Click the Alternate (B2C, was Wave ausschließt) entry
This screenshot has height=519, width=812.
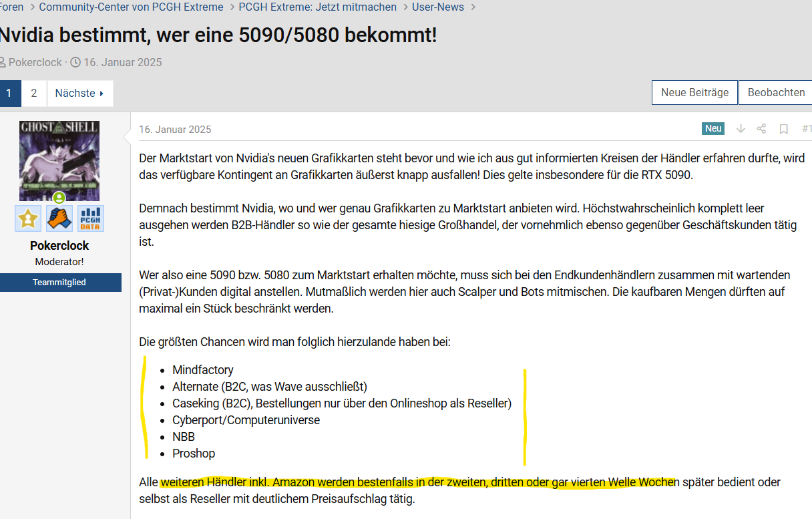coord(270,387)
